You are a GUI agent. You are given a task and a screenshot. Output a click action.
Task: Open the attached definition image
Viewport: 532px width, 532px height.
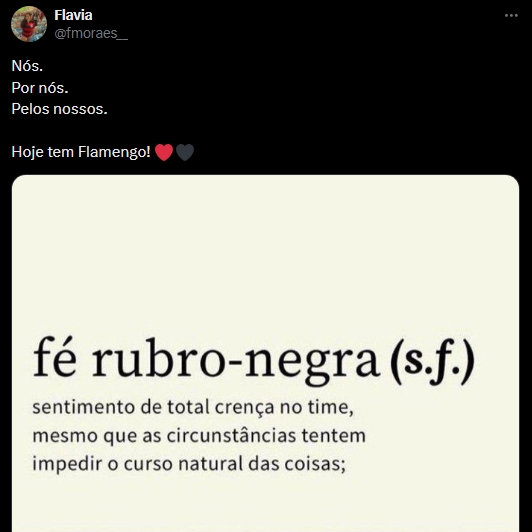tap(265, 353)
